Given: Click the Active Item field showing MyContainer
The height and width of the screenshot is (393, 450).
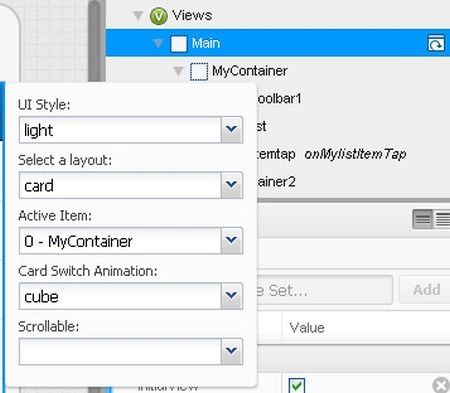Looking at the screenshot, I should point(120,240).
